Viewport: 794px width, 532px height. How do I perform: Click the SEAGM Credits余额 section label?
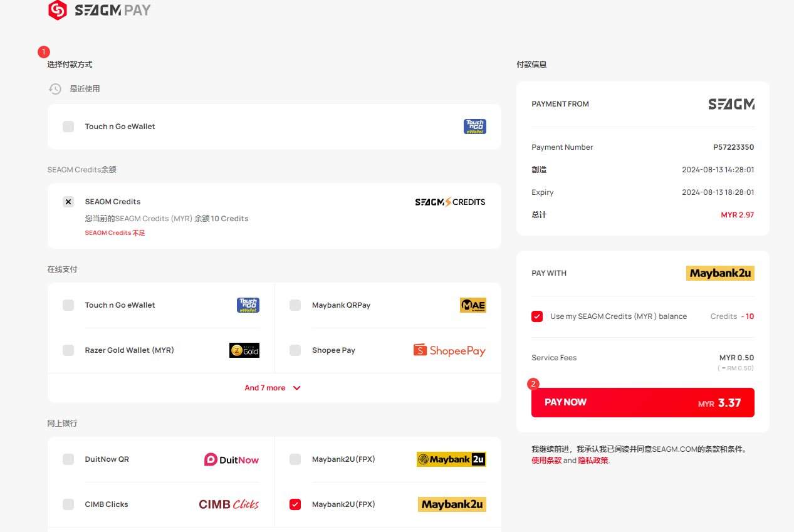coord(81,170)
